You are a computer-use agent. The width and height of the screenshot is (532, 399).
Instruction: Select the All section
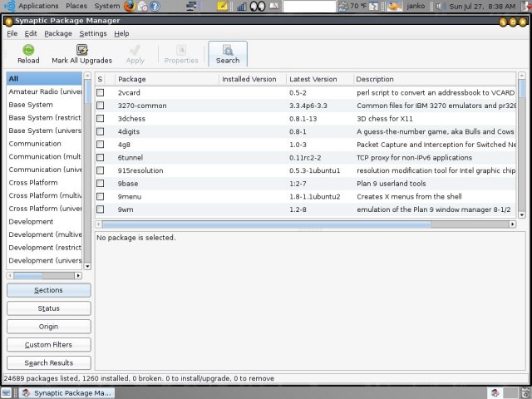tap(44, 78)
